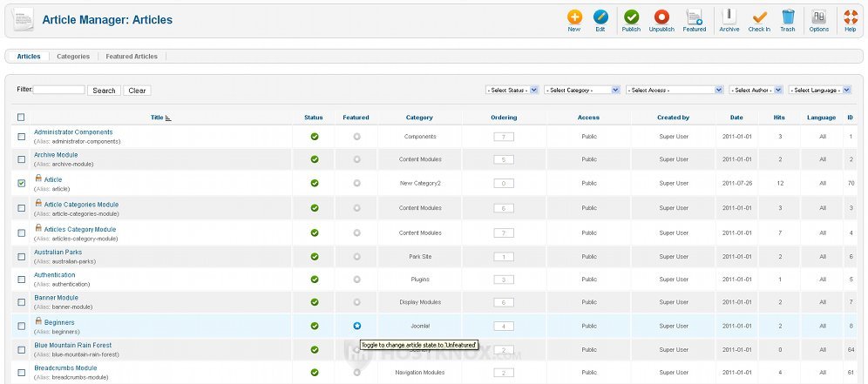
Task: Select the Beginners row checkbox
Action: click(22, 326)
